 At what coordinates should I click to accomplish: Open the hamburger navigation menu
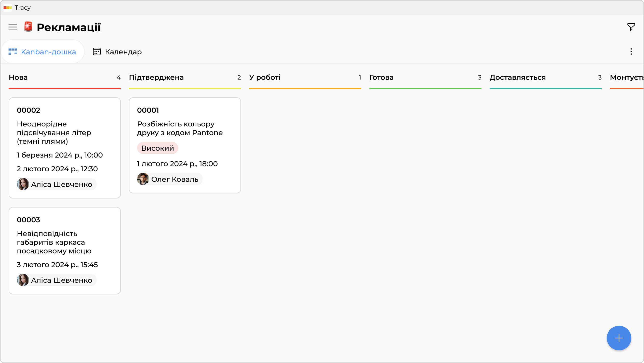point(13,27)
